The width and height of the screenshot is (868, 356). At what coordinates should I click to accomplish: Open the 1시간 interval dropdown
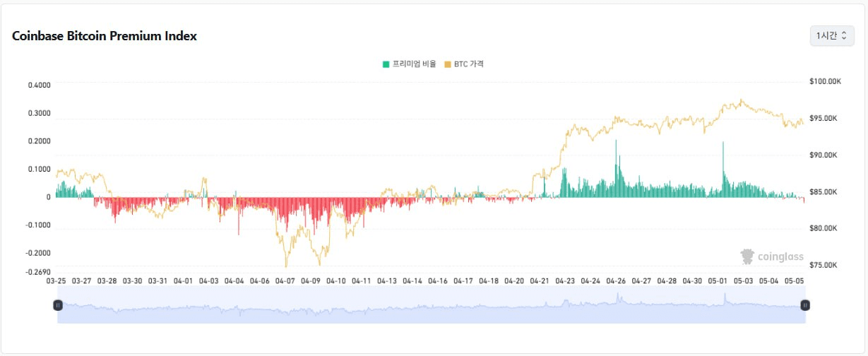click(x=832, y=35)
